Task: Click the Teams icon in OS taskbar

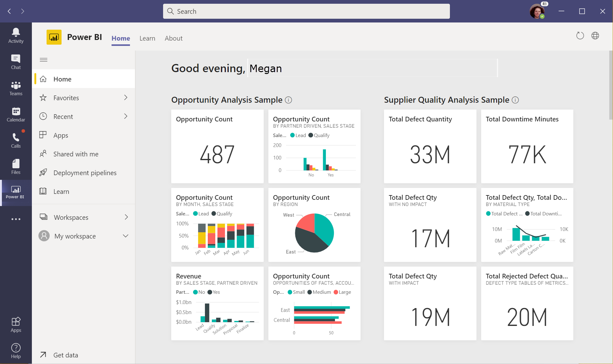Action: [16, 88]
